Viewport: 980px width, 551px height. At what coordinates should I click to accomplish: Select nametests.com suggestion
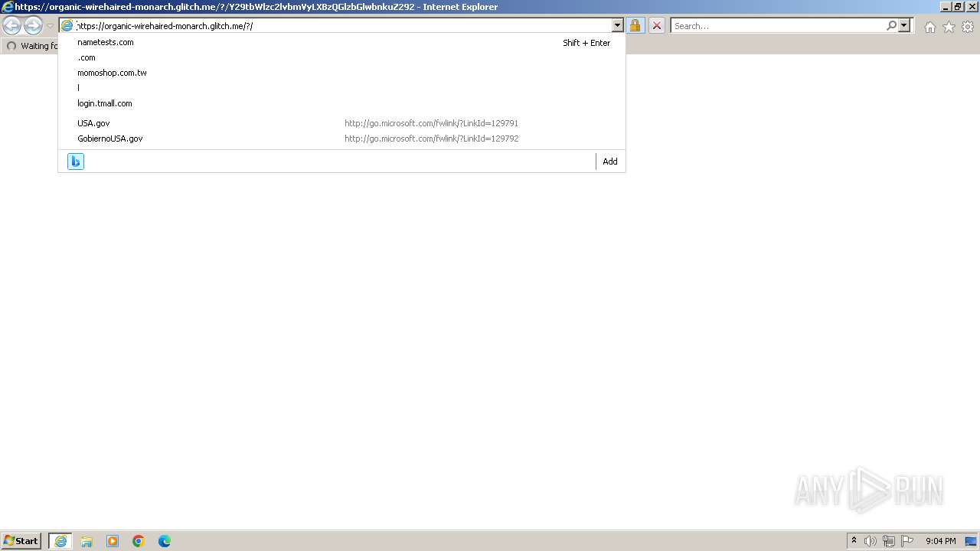(341, 42)
